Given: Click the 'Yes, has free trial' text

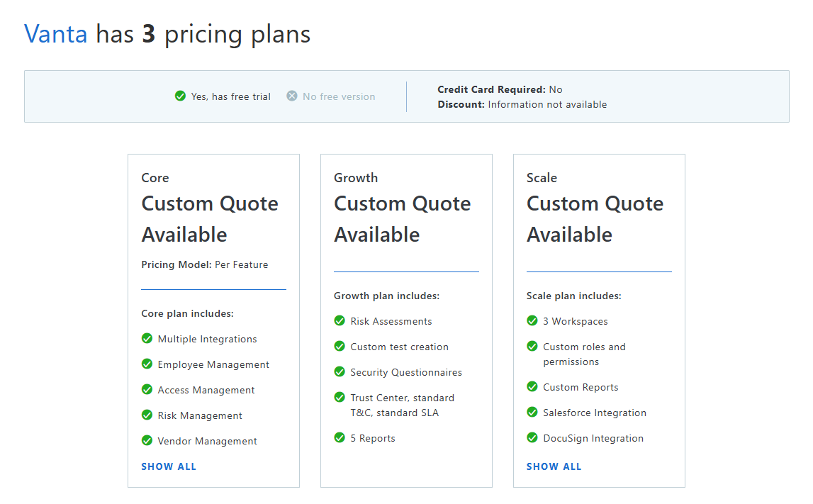Looking at the screenshot, I should pyautogui.click(x=231, y=97).
